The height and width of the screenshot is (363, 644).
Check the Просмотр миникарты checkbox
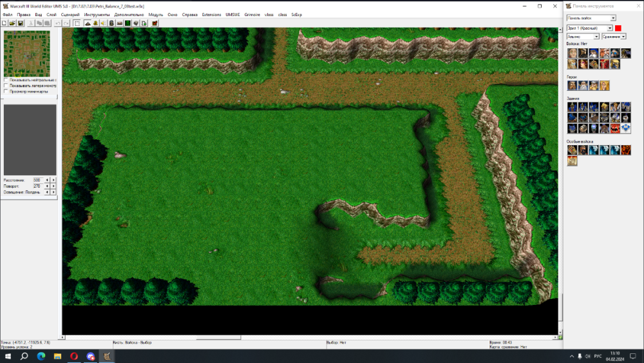pos(6,91)
